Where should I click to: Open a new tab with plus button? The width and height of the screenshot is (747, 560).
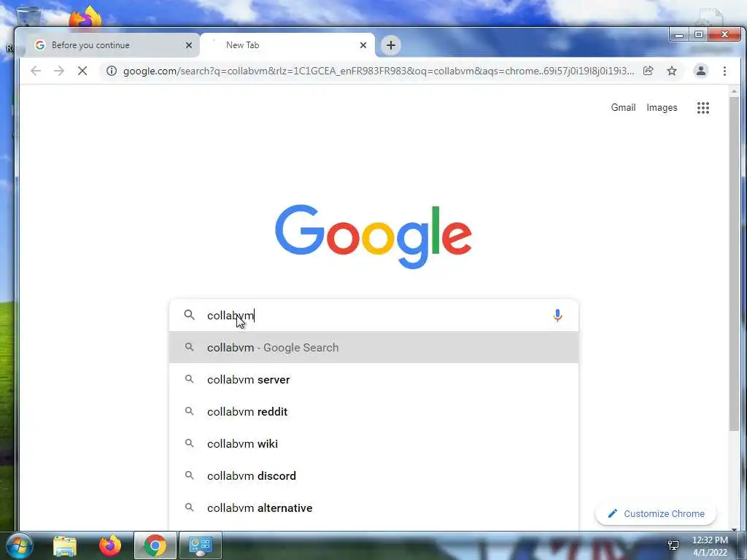391,45
